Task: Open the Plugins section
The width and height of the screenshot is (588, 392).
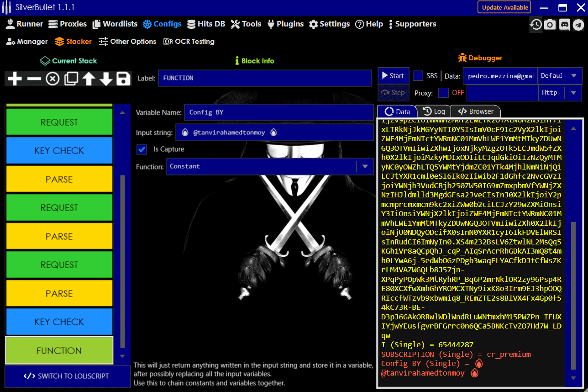Action: (285, 24)
